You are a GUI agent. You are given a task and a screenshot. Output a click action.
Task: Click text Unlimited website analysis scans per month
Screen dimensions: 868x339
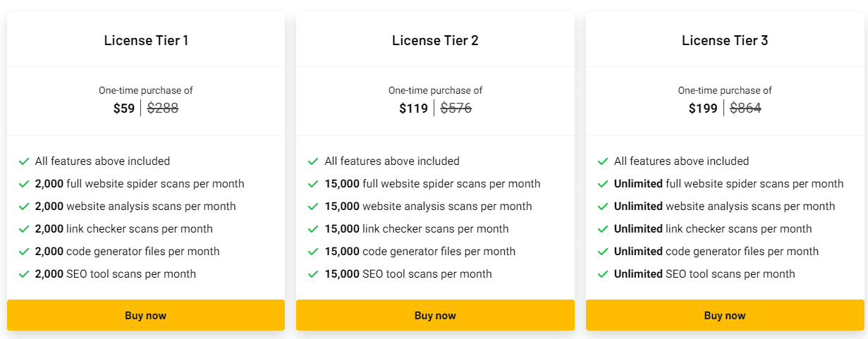(x=725, y=207)
